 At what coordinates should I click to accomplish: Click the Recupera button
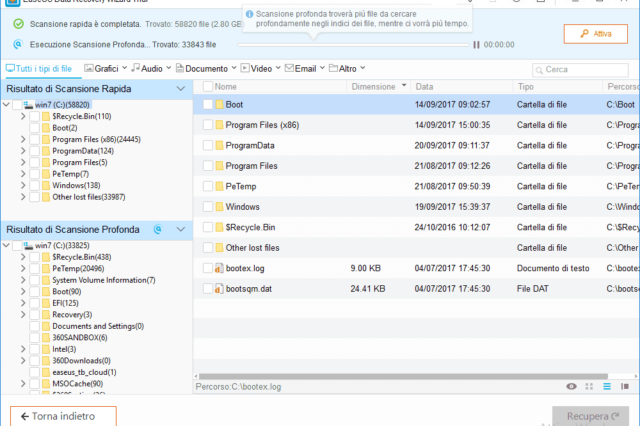pyautogui.click(x=592, y=416)
